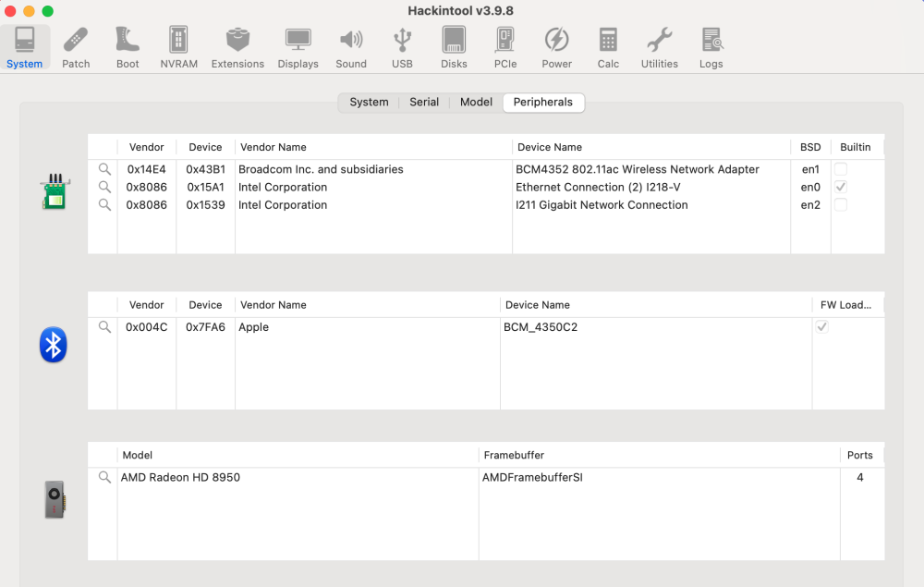Open the Patch toolbar section

pos(76,48)
